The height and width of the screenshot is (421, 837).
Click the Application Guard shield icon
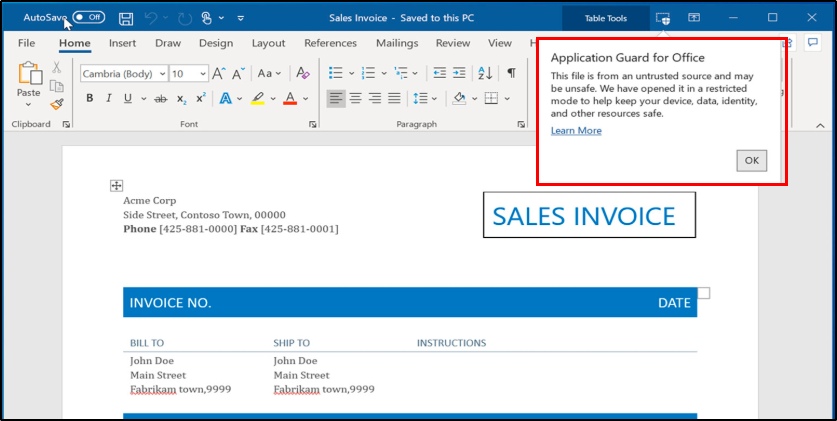tap(663, 19)
